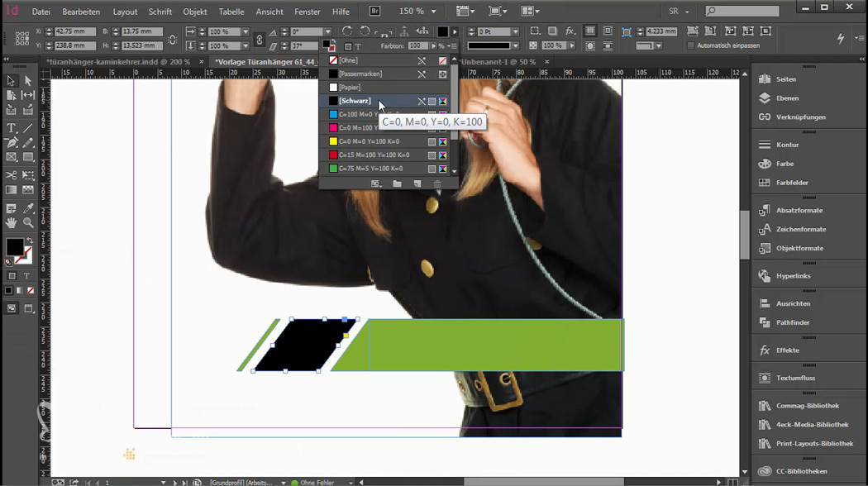The image size is (868, 486).
Task: Toggle Apply None button in toolbox
Action: click(31, 290)
